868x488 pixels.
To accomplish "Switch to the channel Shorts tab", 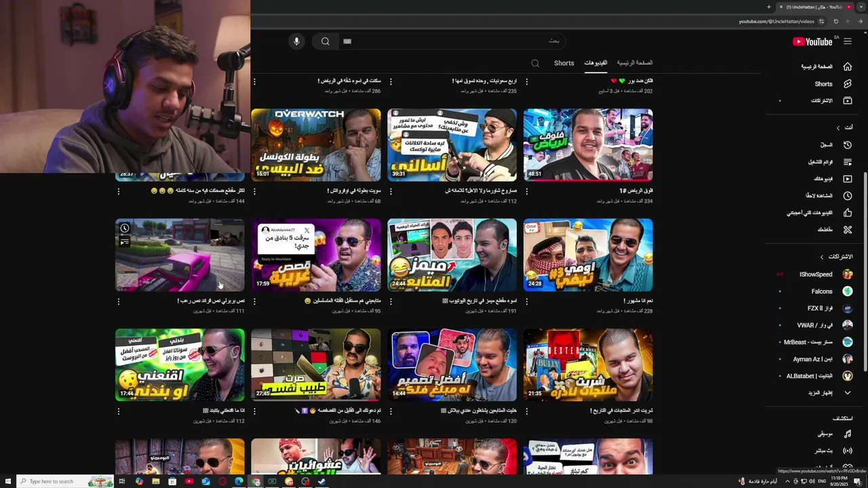I will (564, 63).
